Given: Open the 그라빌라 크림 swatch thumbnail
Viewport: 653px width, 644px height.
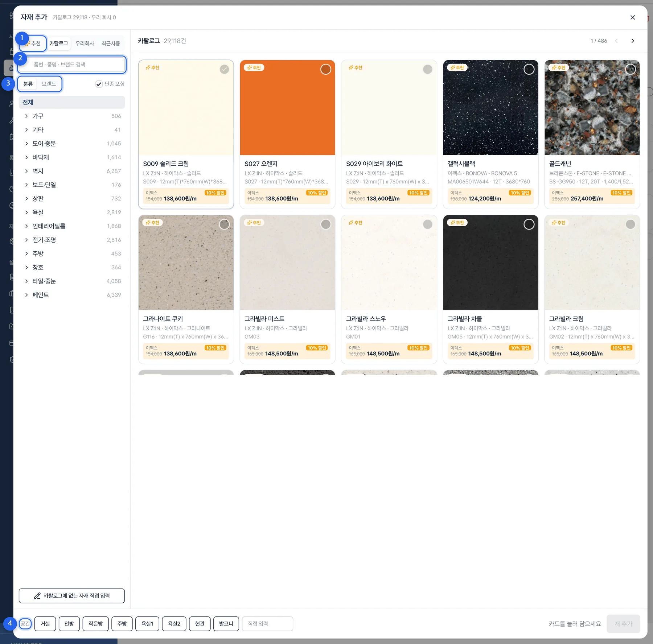Looking at the screenshot, I should click(x=592, y=263).
